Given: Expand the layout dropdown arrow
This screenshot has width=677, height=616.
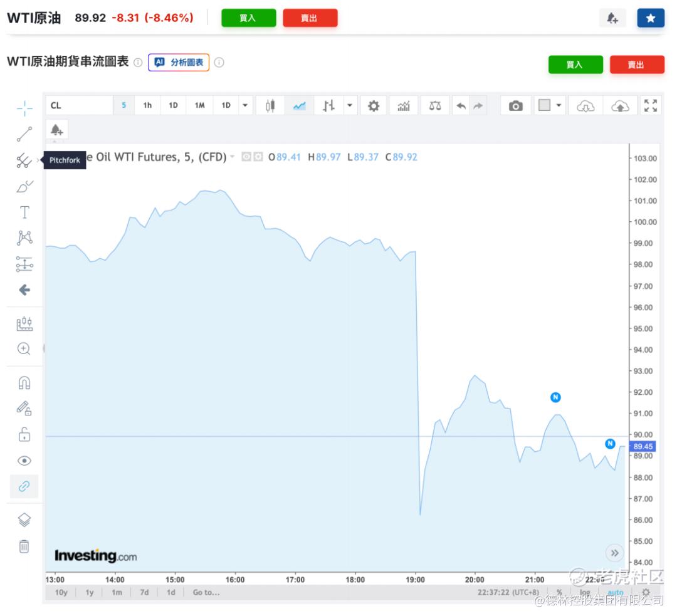Looking at the screenshot, I should [559, 105].
